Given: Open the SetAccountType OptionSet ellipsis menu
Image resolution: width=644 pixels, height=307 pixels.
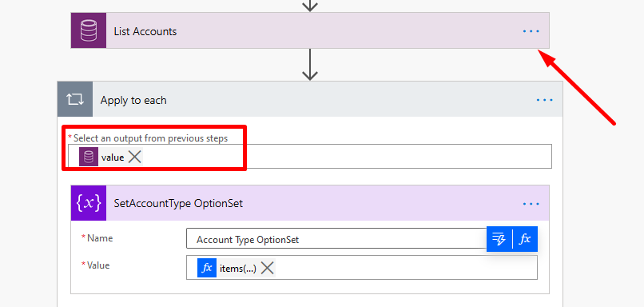Looking at the screenshot, I should 531,203.
